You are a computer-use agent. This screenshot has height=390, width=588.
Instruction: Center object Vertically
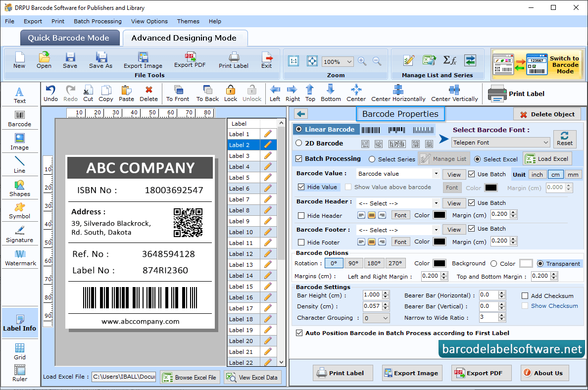click(454, 94)
